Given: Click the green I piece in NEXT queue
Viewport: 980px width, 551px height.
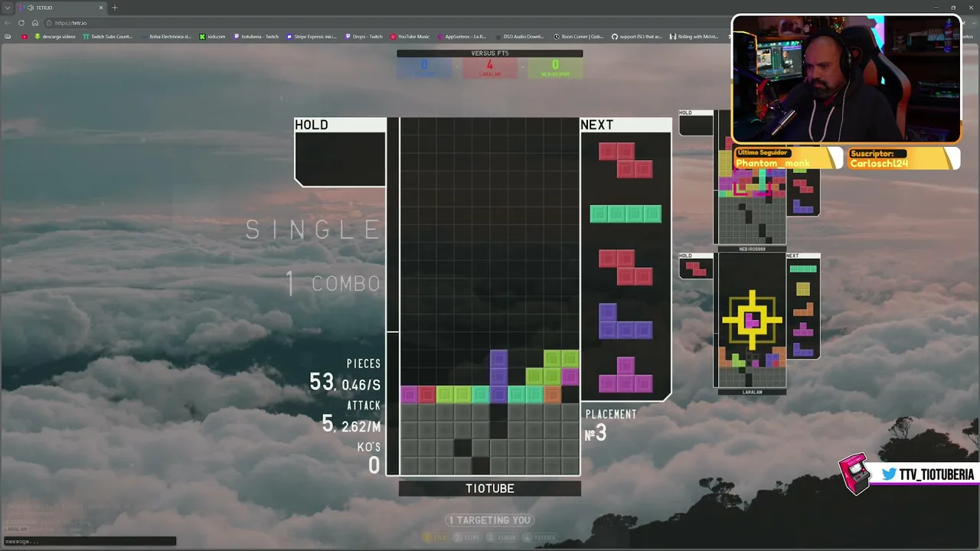Looking at the screenshot, I should [626, 214].
